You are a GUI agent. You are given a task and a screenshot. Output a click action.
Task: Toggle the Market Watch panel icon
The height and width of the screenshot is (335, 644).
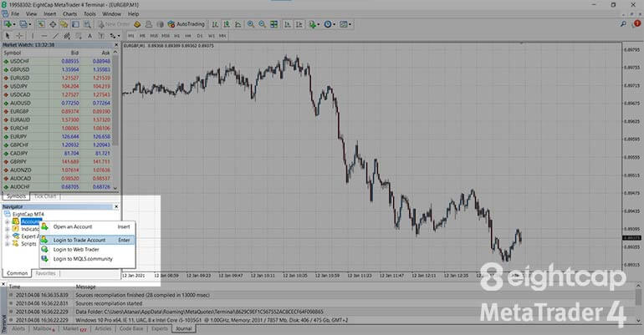click(x=41, y=24)
